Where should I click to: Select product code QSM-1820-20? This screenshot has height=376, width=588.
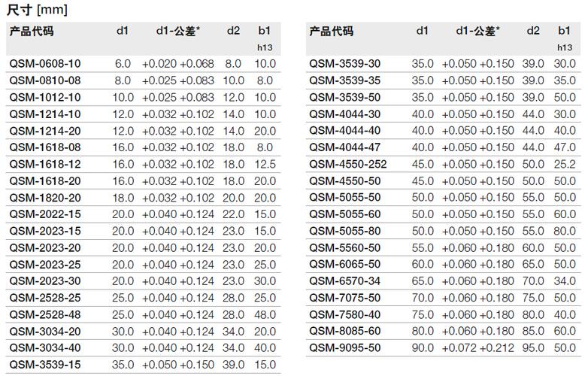(x=45, y=198)
